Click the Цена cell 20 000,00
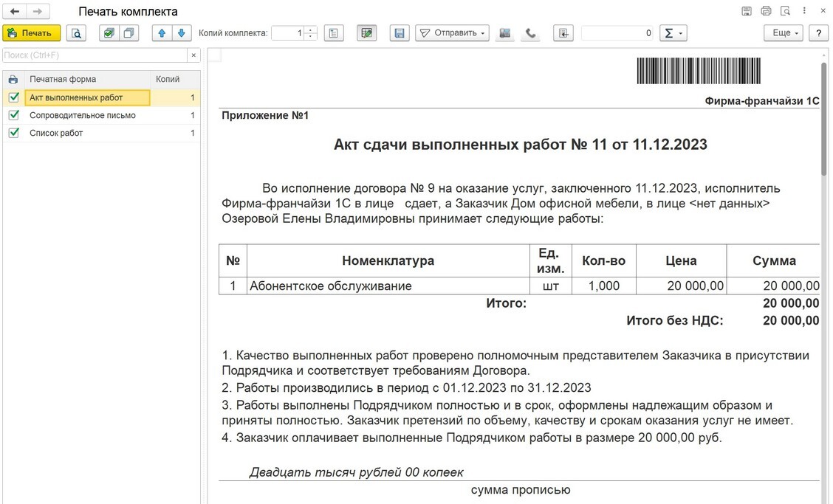The width and height of the screenshot is (833, 504). pyautogui.click(x=681, y=286)
